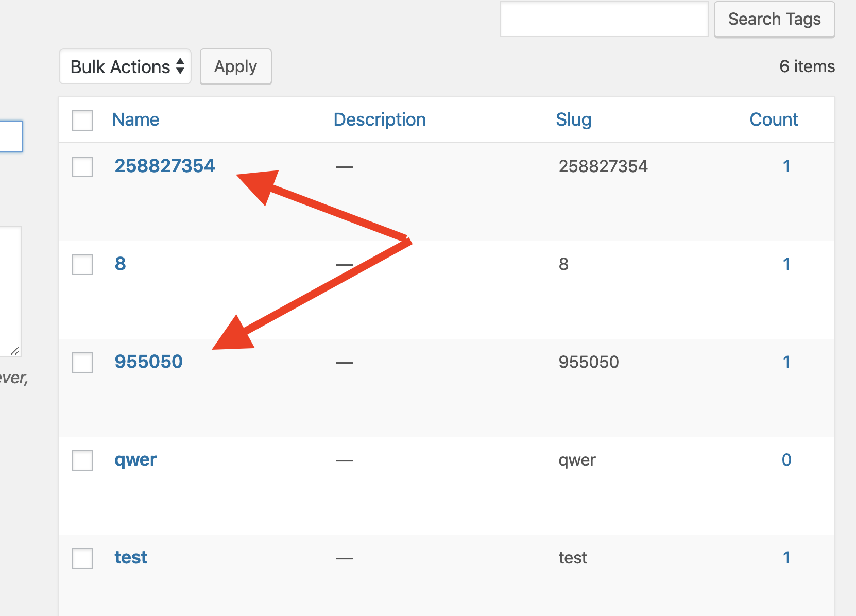Click the slug text 258827354
This screenshot has width=856, height=616.
(603, 166)
